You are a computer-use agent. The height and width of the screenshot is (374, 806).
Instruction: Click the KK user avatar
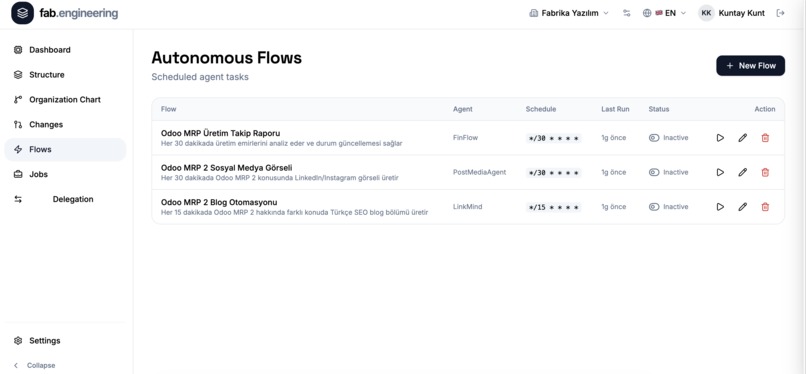(x=706, y=13)
